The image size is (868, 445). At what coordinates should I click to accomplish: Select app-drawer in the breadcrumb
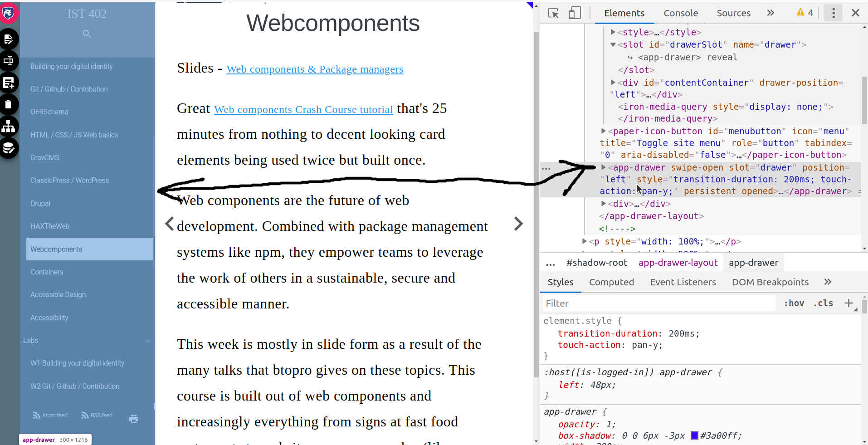[x=753, y=263]
